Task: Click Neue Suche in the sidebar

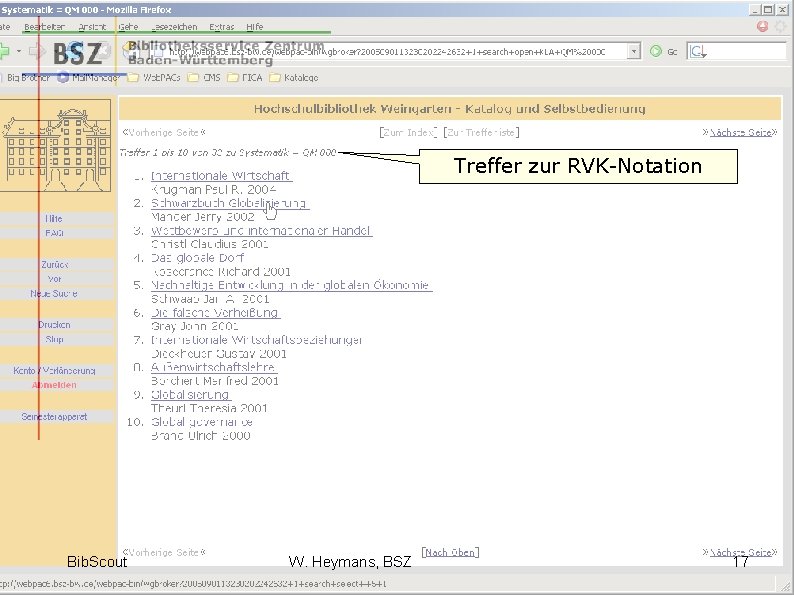Action: (x=54, y=293)
